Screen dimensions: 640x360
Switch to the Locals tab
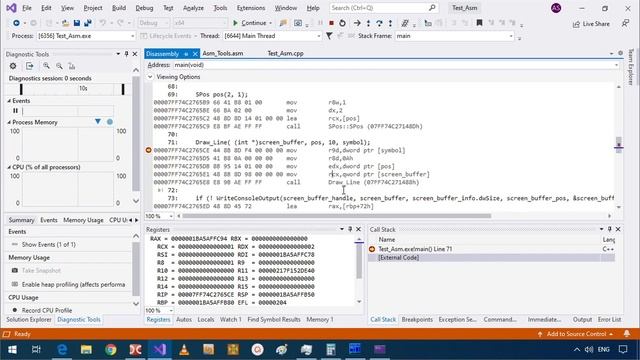(x=206, y=320)
